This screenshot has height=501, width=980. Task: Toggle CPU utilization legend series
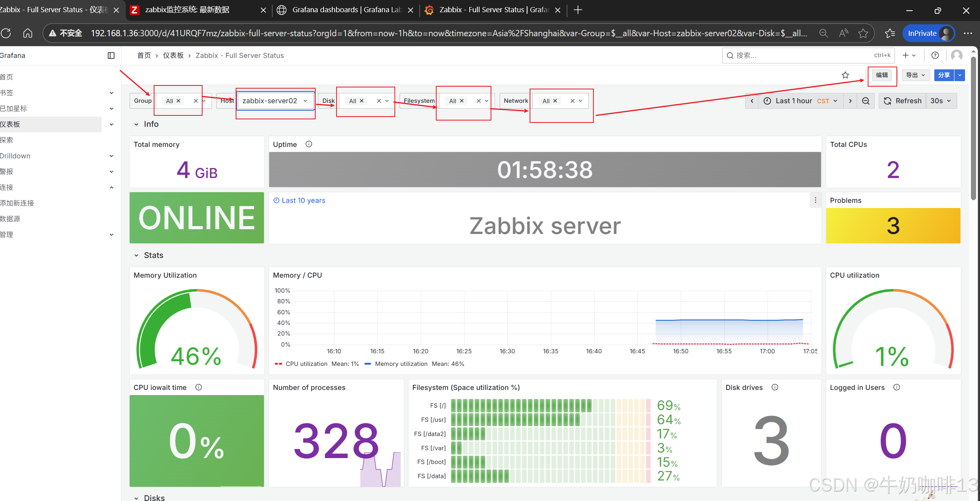(306, 364)
